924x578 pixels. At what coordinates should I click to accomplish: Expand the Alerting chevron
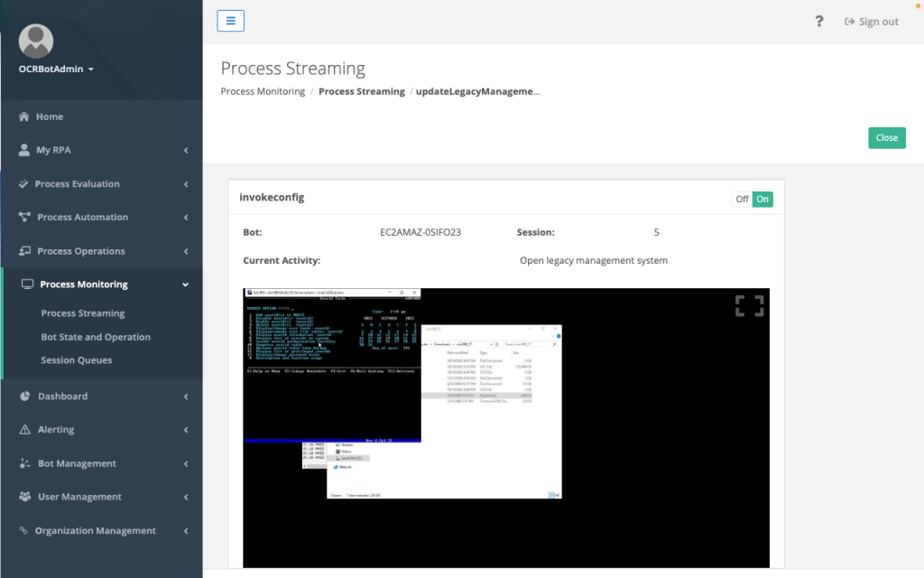coord(186,430)
